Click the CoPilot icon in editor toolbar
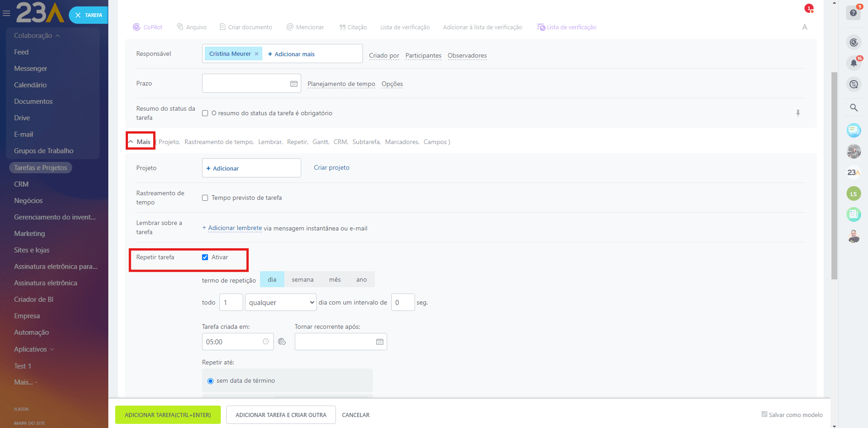This screenshot has height=428, width=868. coord(136,27)
